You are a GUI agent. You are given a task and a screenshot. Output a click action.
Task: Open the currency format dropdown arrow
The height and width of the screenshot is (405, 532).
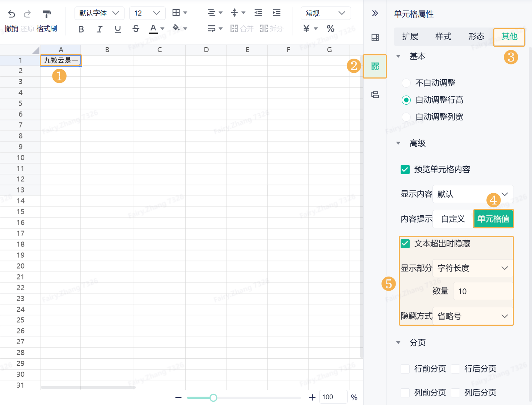click(316, 29)
